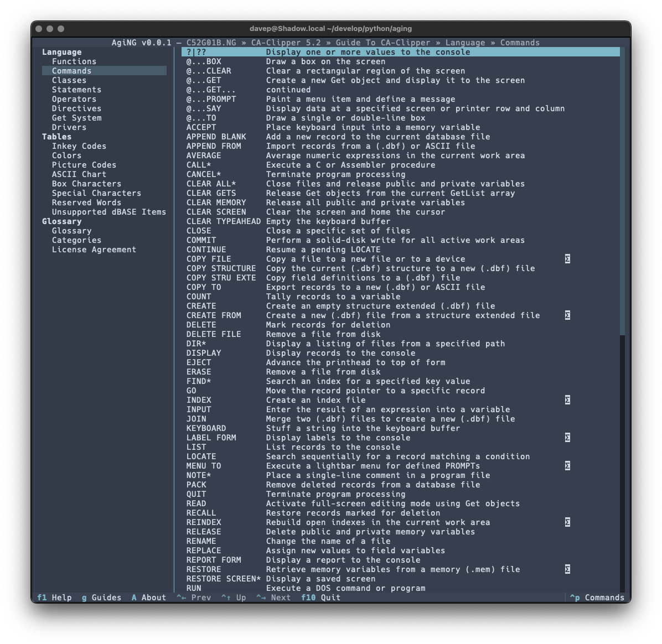Select the @...SAY command entry
This screenshot has width=662, height=644.
204,108
